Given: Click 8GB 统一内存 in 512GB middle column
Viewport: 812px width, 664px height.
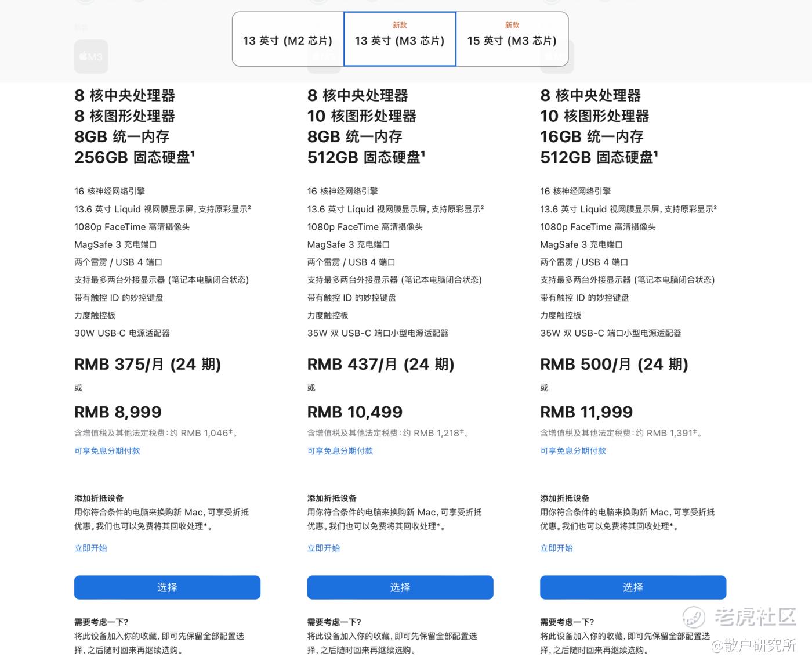Looking at the screenshot, I should 355,136.
